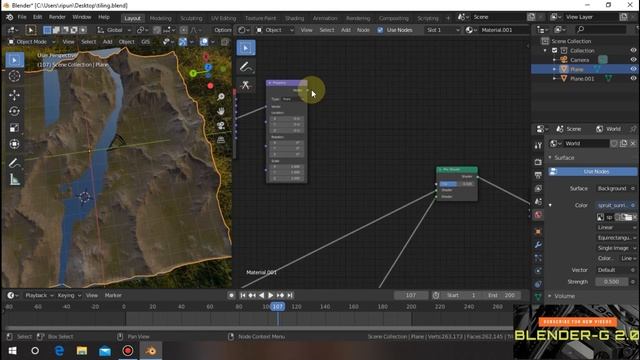The height and width of the screenshot is (360, 640).
Task: Hide the Collection with its eye icon
Action: (x=633, y=50)
